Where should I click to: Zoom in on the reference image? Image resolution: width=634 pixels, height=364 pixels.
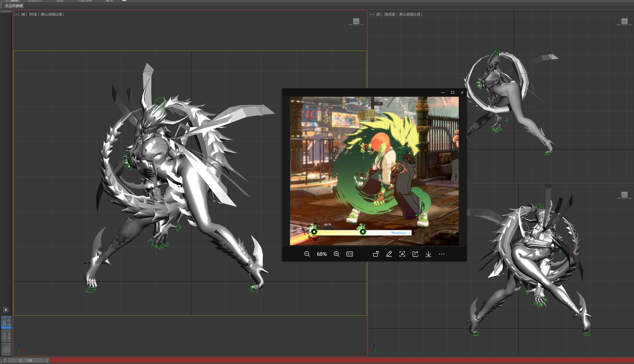[x=337, y=254]
